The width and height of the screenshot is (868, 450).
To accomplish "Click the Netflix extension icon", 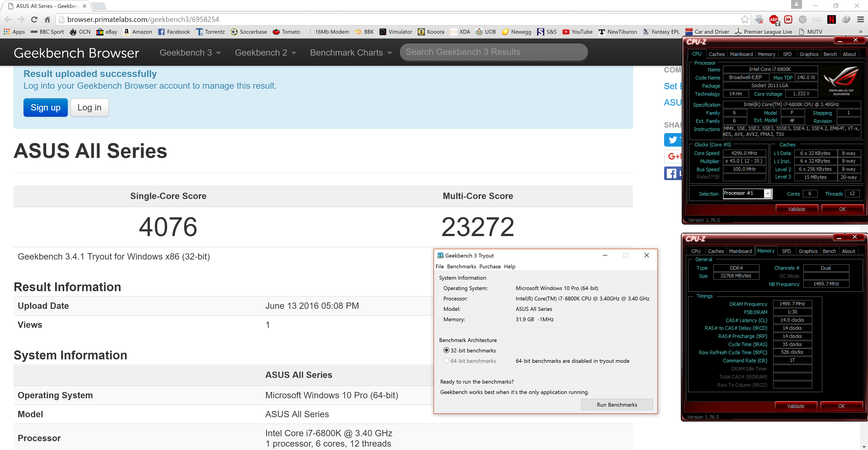I will 831,19.
